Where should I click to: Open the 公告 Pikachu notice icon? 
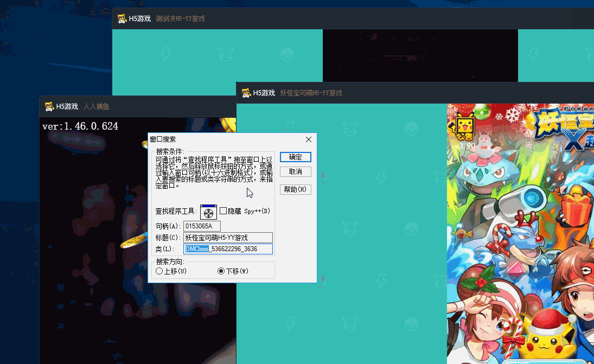coord(464,127)
